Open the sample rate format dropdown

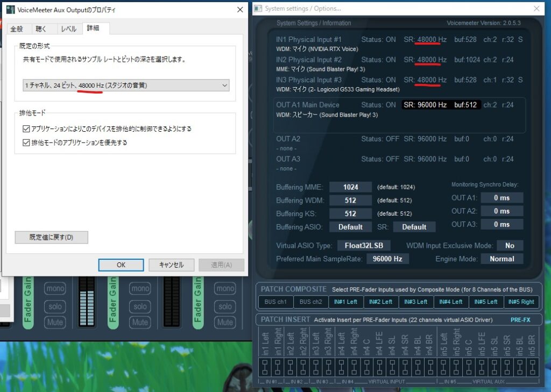pos(126,85)
